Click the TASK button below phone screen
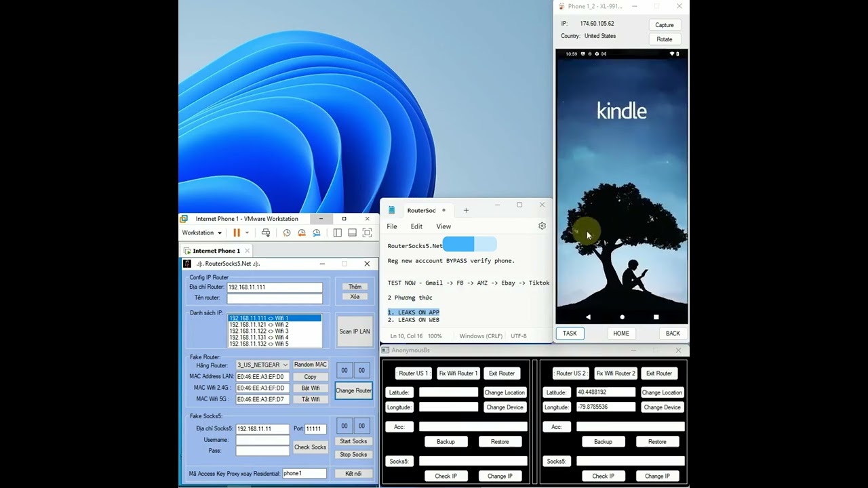This screenshot has width=868, height=488. (x=570, y=333)
